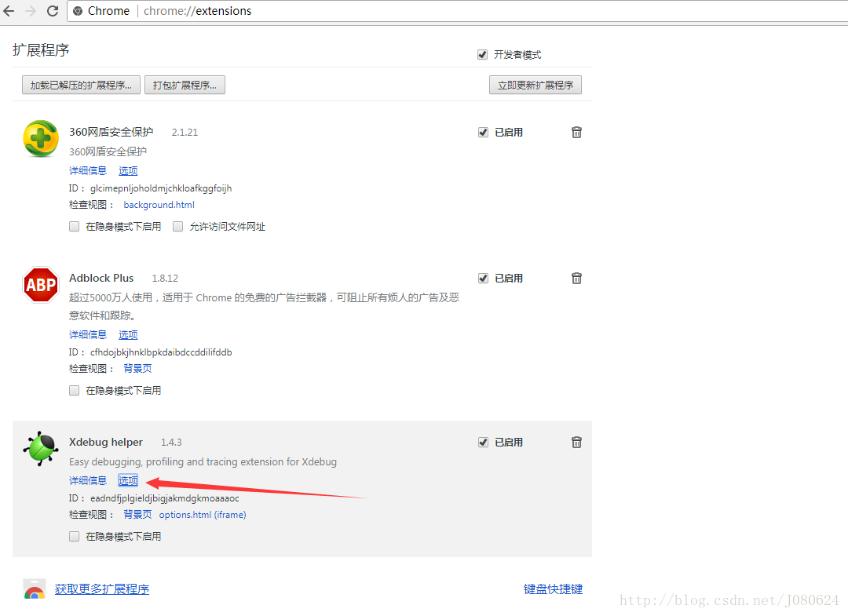Click the 360网盾安全保护 extension icon
Image resolution: width=848 pixels, height=616 pixels.
pos(41,139)
